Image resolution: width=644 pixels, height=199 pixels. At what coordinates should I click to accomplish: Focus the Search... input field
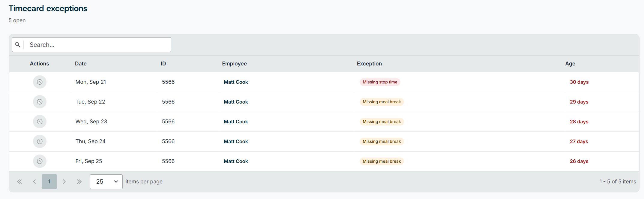coord(97,45)
